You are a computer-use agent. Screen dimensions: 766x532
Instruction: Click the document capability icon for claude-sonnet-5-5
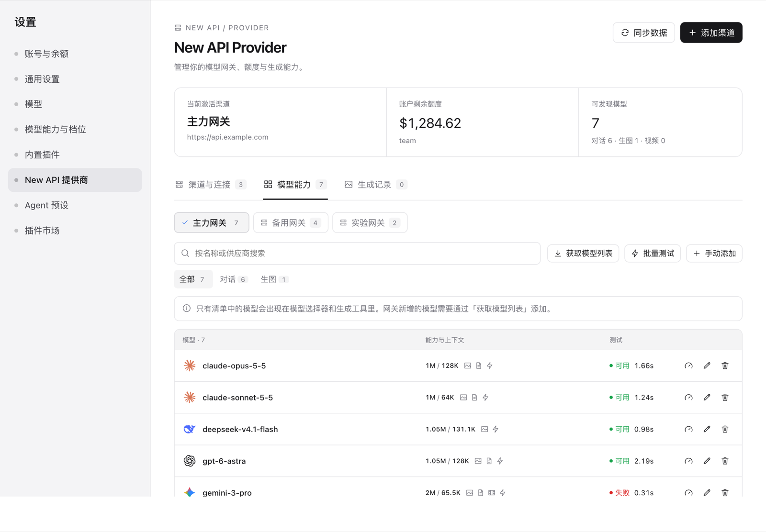tap(474, 397)
